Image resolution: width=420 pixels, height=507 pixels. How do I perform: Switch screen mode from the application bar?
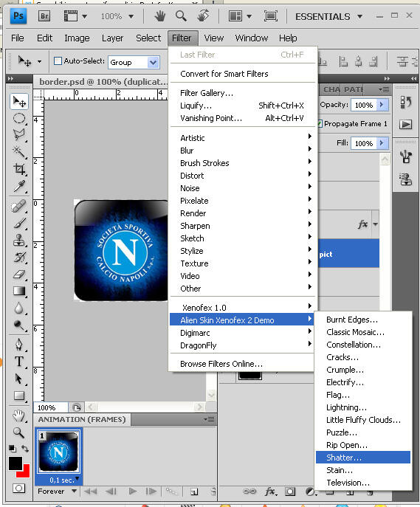click(x=270, y=15)
